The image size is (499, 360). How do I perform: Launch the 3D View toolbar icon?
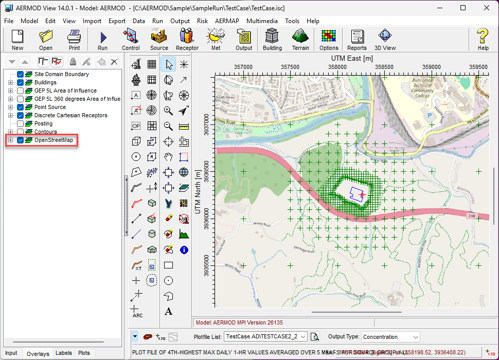(x=385, y=39)
